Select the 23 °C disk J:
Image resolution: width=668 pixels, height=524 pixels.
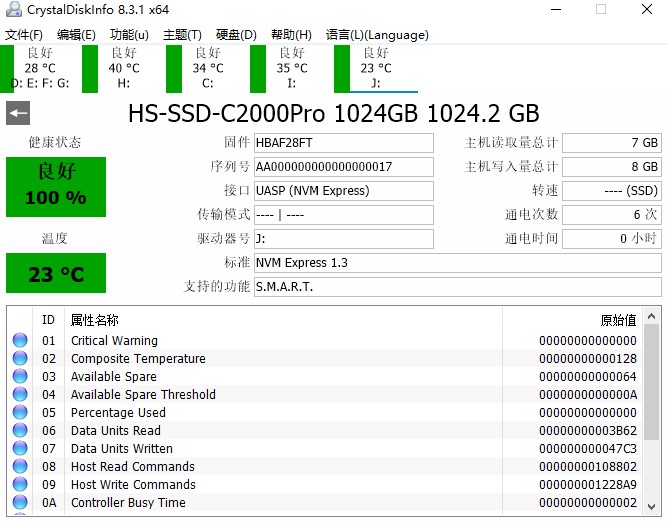[376, 68]
